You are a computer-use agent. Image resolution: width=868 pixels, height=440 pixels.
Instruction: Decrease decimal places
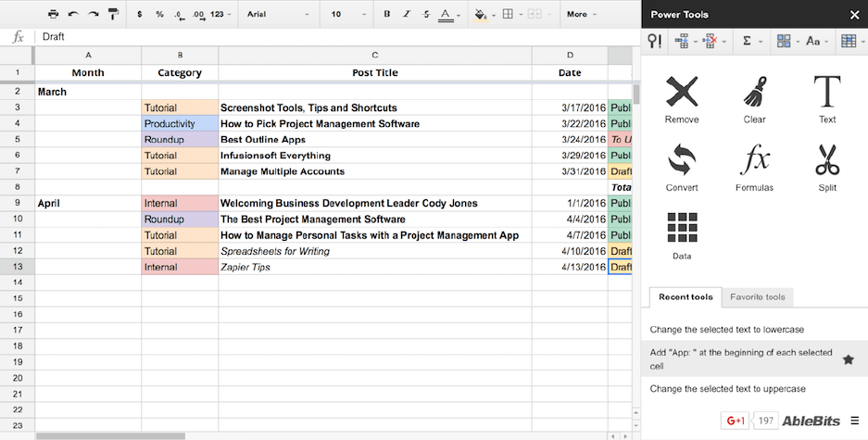[179, 15]
